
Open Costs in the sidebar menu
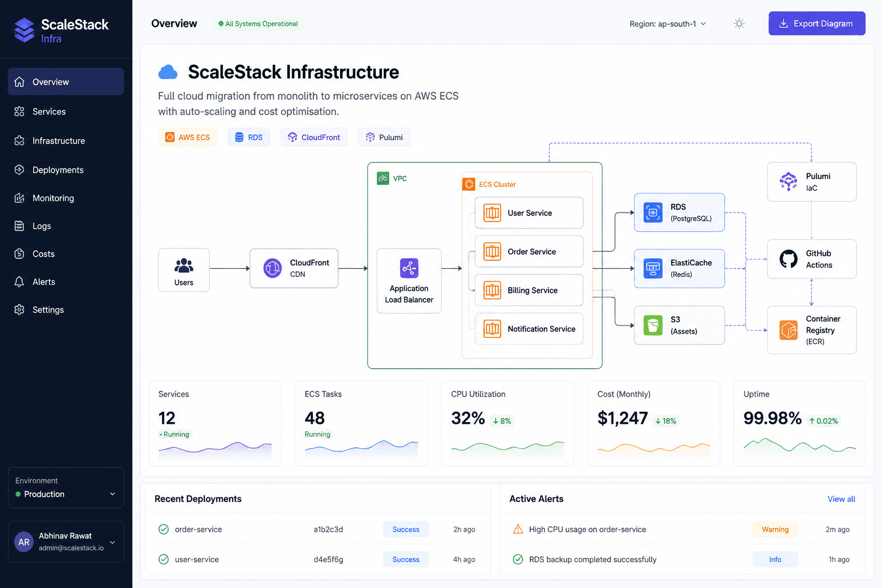point(66,254)
